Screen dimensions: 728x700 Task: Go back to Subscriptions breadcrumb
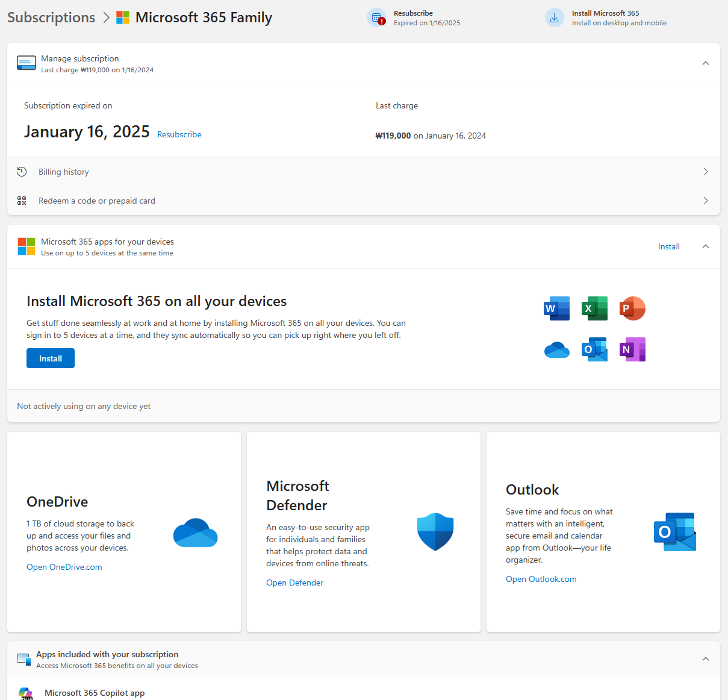pos(51,17)
